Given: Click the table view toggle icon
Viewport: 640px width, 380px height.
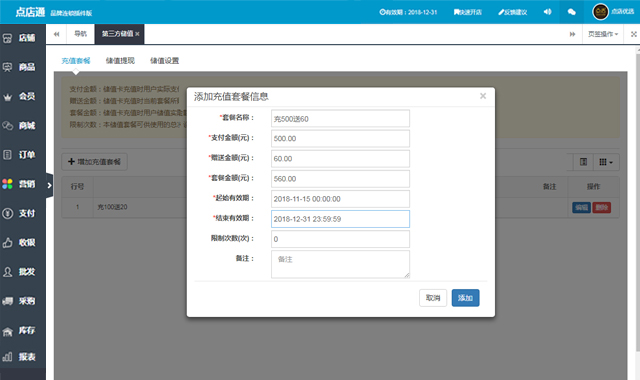Looking at the screenshot, I should pos(583,162).
